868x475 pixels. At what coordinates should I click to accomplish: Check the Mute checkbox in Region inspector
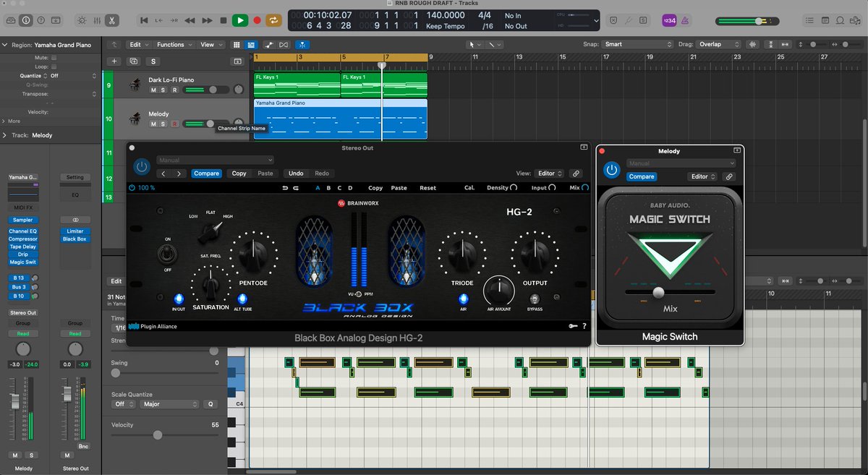(54, 57)
